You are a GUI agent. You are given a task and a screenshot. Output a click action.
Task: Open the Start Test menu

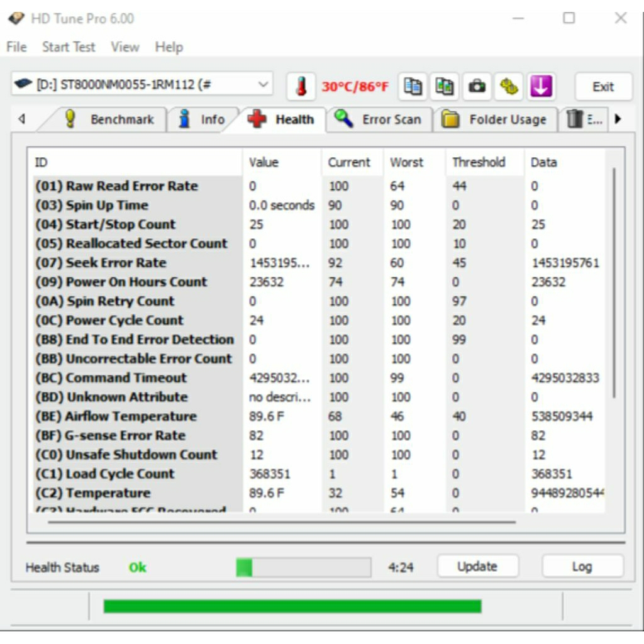tap(69, 47)
